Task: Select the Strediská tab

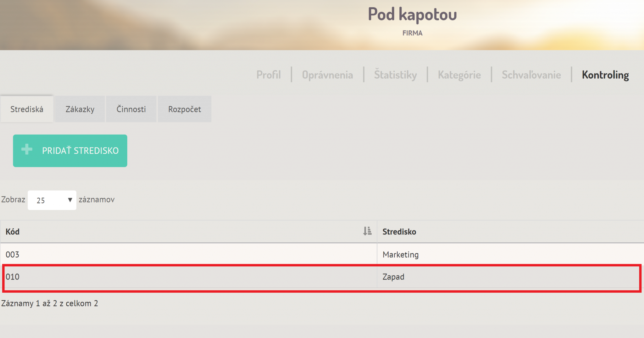Action: click(x=27, y=109)
